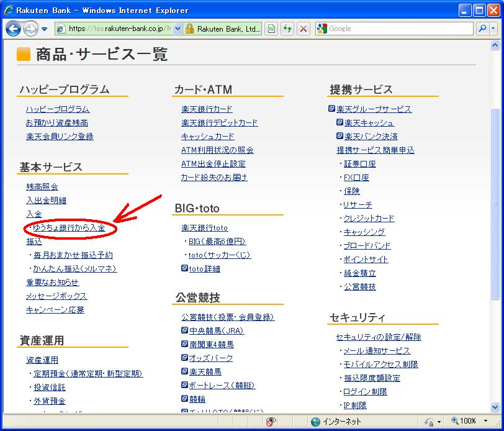Open the 提携サービス簡単申込 link
The height and width of the screenshot is (431, 504).
point(376,150)
